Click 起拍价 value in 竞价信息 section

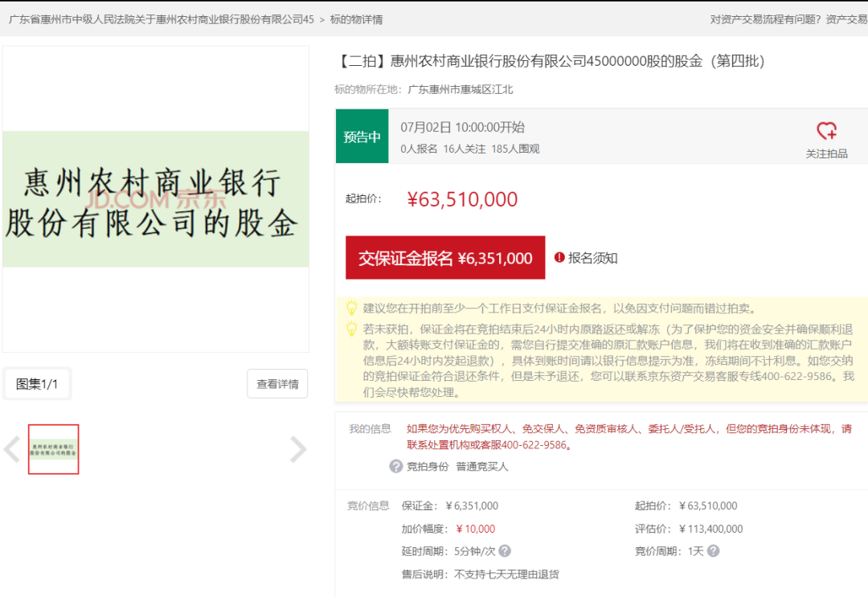708,505
